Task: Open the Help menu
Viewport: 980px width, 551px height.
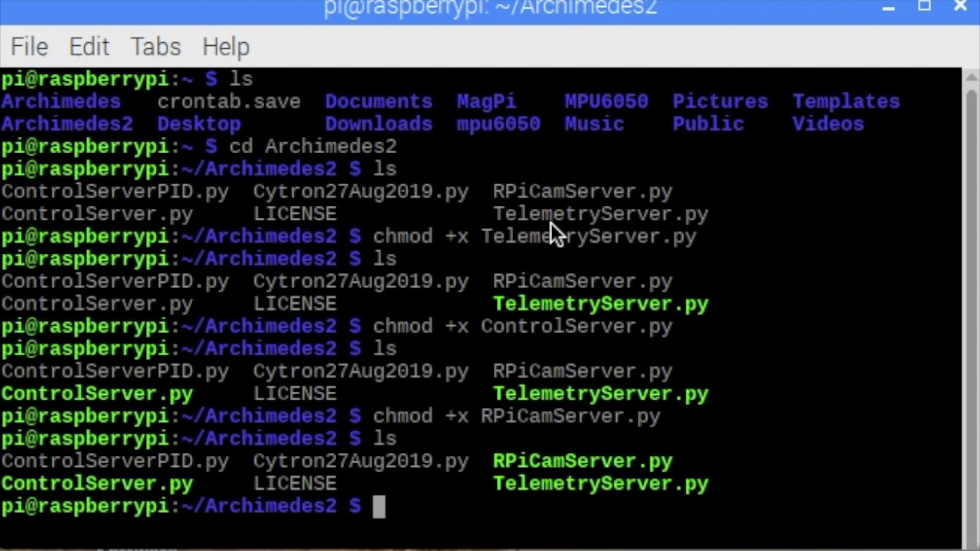Action: click(226, 47)
